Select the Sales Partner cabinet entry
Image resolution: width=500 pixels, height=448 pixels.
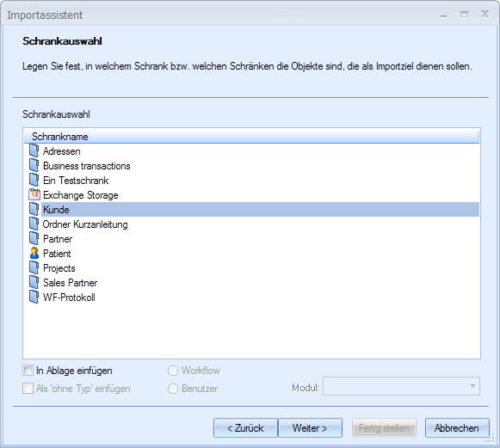pos(71,283)
